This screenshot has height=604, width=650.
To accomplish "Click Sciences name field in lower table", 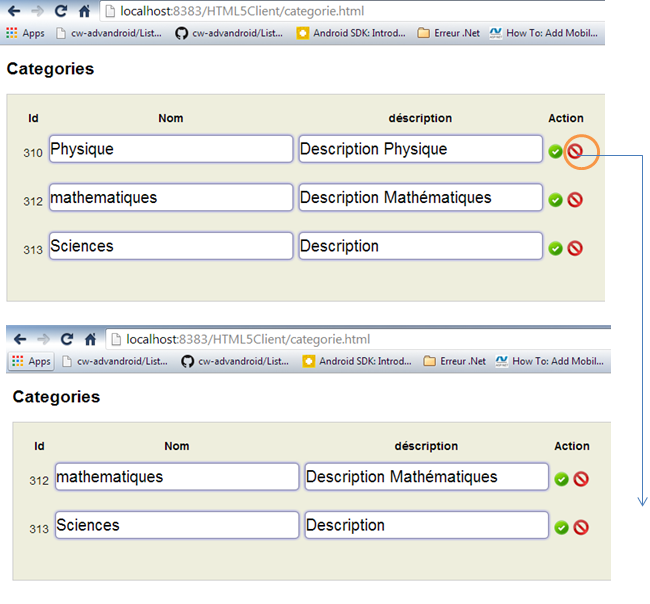I will [177, 525].
